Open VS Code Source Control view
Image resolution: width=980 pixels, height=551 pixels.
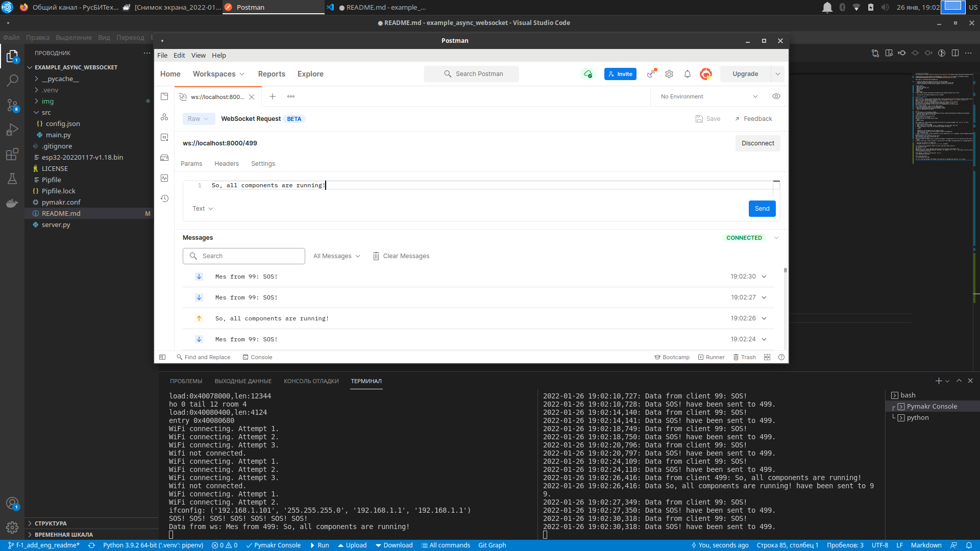click(x=12, y=105)
